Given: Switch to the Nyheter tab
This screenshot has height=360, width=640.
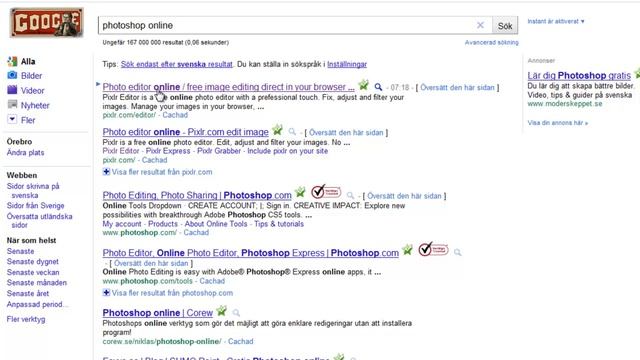Looking at the screenshot, I should [35, 105].
